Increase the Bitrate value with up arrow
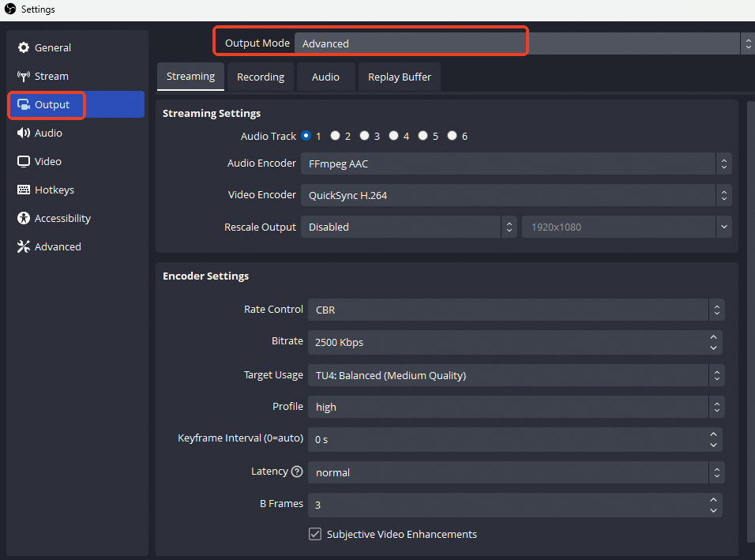The height and width of the screenshot is (560, 755). pyautogui.click(x=714, y=337)
